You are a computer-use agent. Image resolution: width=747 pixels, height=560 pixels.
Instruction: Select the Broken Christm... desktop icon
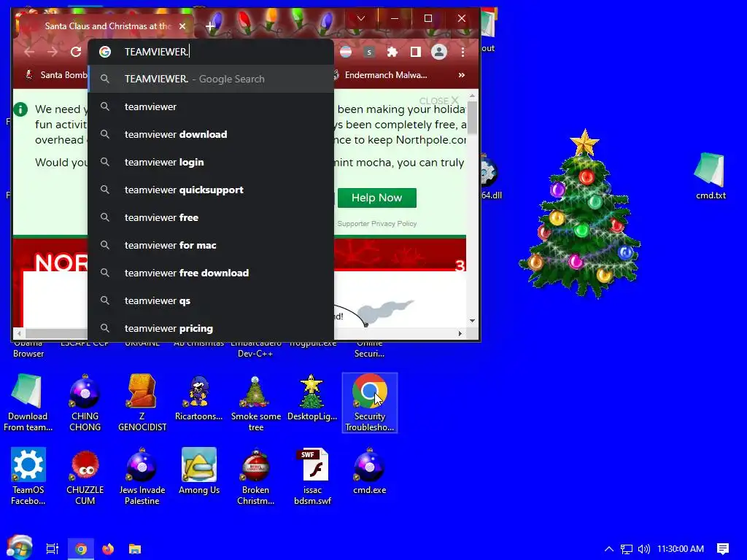(x=256, y=476)
